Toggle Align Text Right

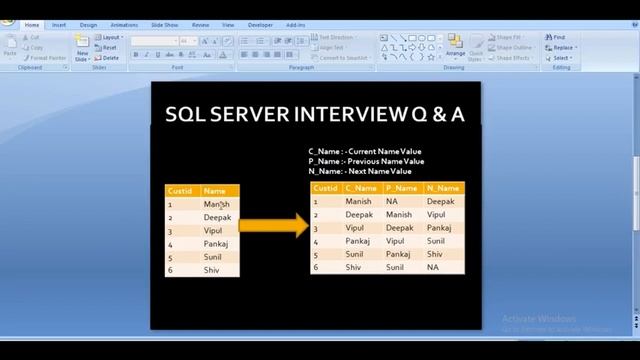click(x=267, y=55)
